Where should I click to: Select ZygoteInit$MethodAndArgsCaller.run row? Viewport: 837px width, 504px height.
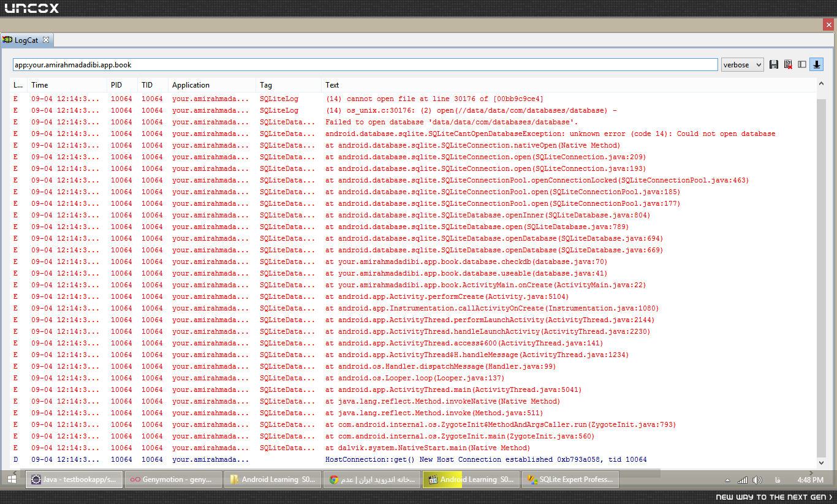coord(414,424)
